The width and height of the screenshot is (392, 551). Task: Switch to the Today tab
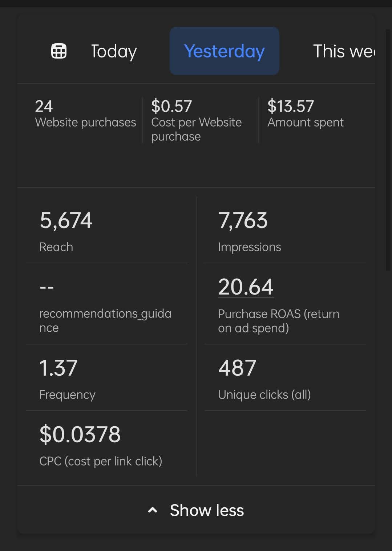114,51
